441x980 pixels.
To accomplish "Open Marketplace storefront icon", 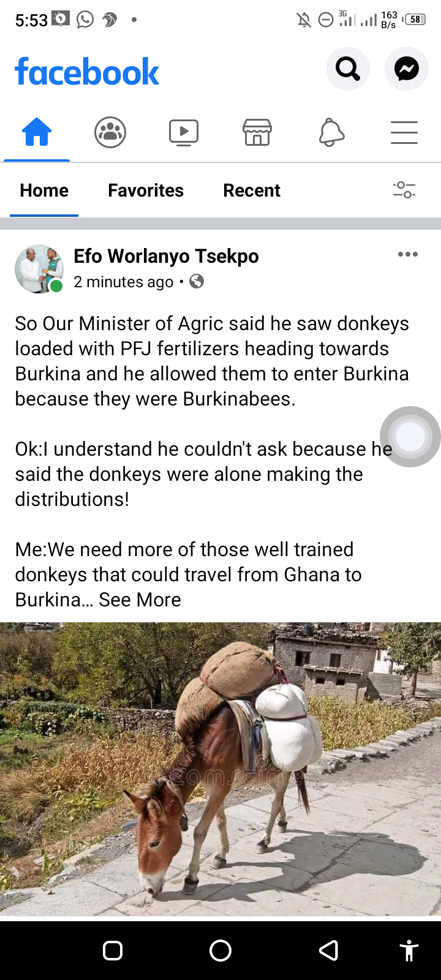I will 257,132.
